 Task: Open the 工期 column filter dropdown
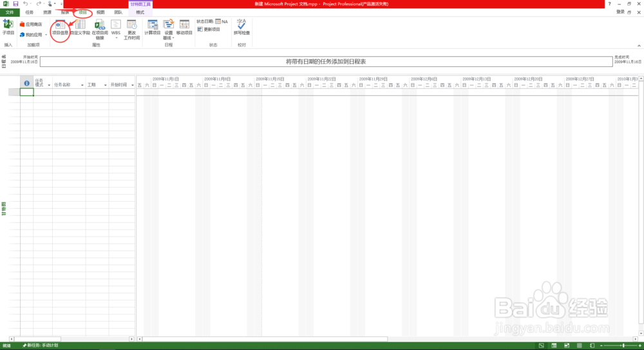tap(106, 85)
